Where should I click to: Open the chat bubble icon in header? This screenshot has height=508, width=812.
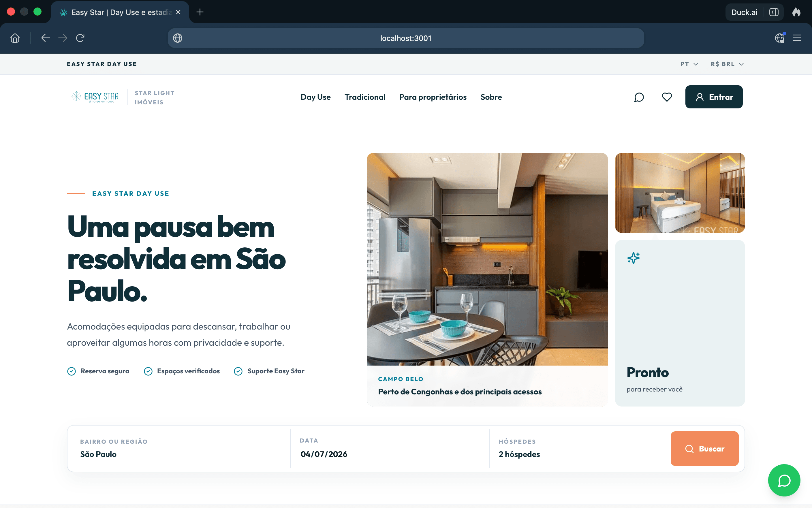[x=639, y=97]
